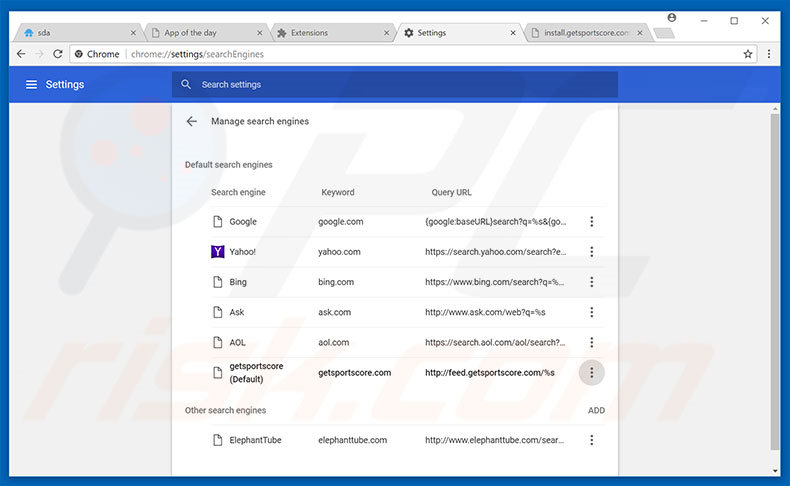Screen dimensions: 790x486
Task: Open a new tab button
Action: 664,33
